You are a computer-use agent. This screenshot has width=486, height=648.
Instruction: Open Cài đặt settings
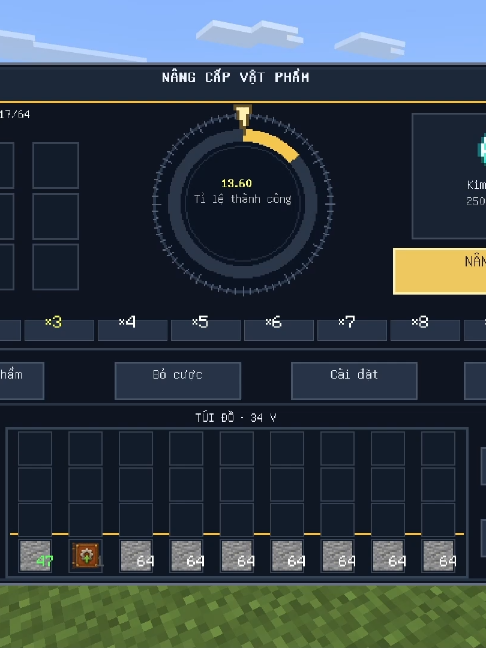tap(354, 381)
